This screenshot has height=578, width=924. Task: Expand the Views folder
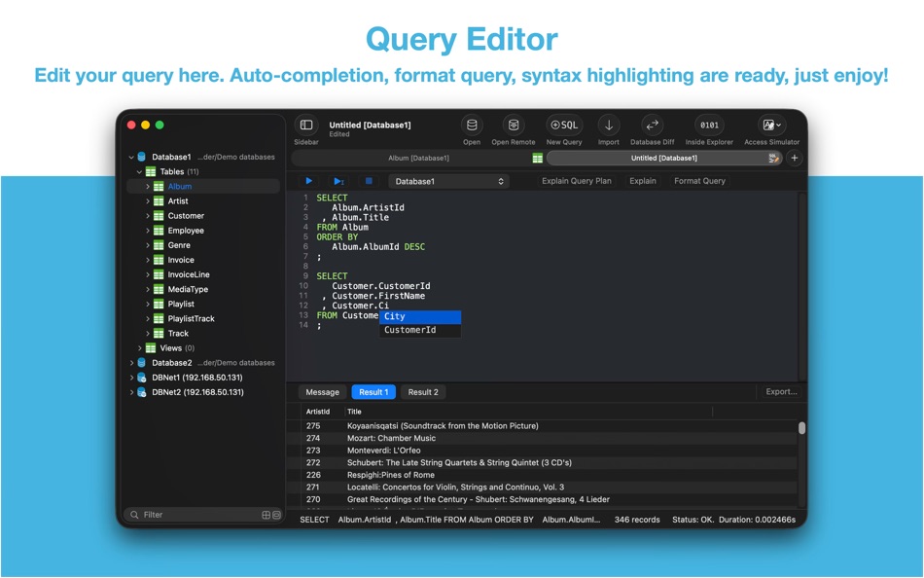(x=140, y=347)
